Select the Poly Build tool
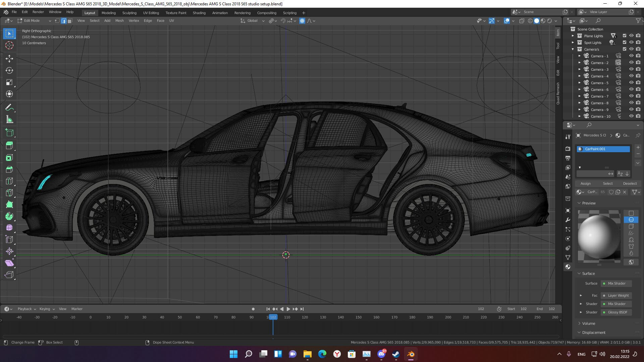 9,204
